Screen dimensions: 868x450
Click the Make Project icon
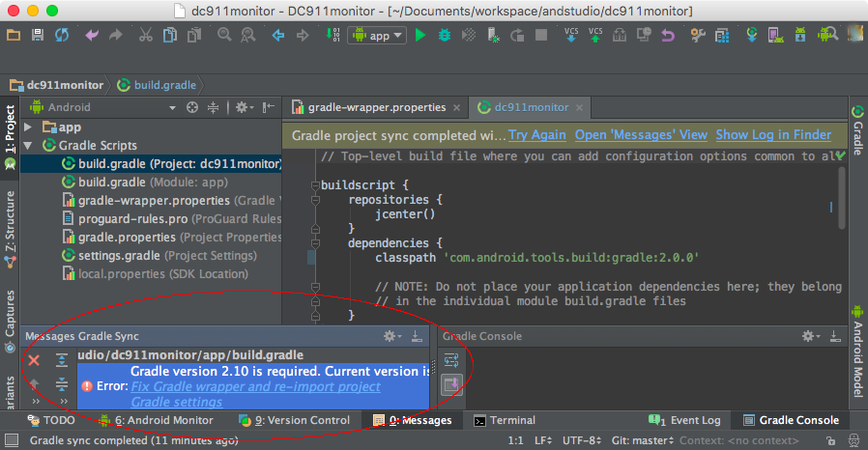tap(333, 36)
